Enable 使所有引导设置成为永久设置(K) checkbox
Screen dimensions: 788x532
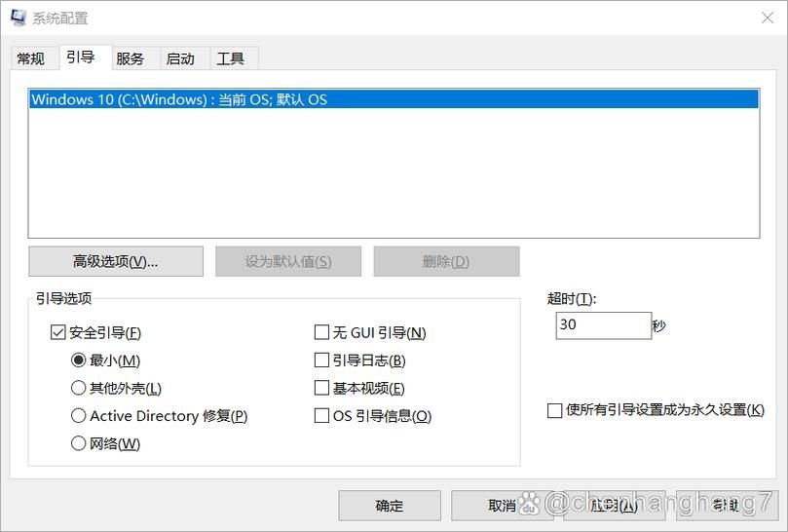tap(555, 410)
